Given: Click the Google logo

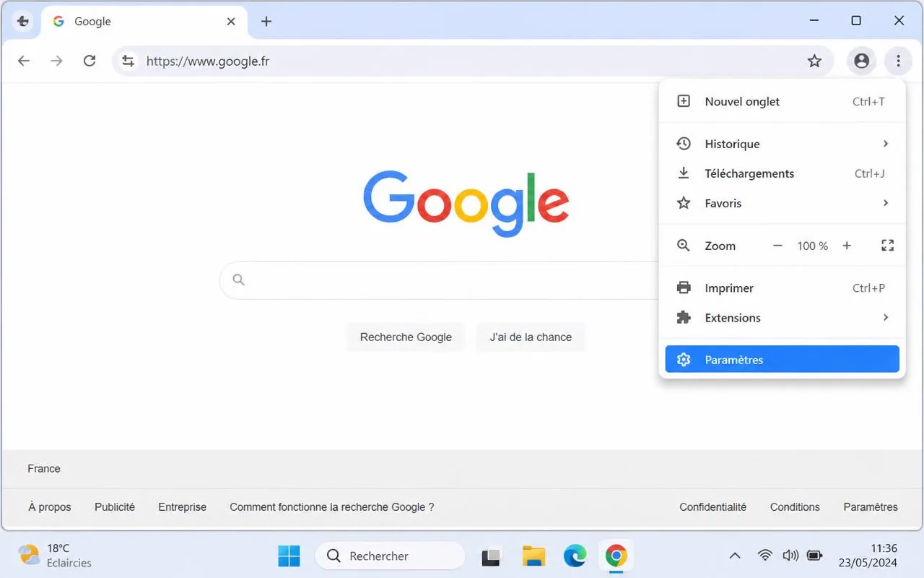Looking at the screenshot, I should (x=466, y=204).
